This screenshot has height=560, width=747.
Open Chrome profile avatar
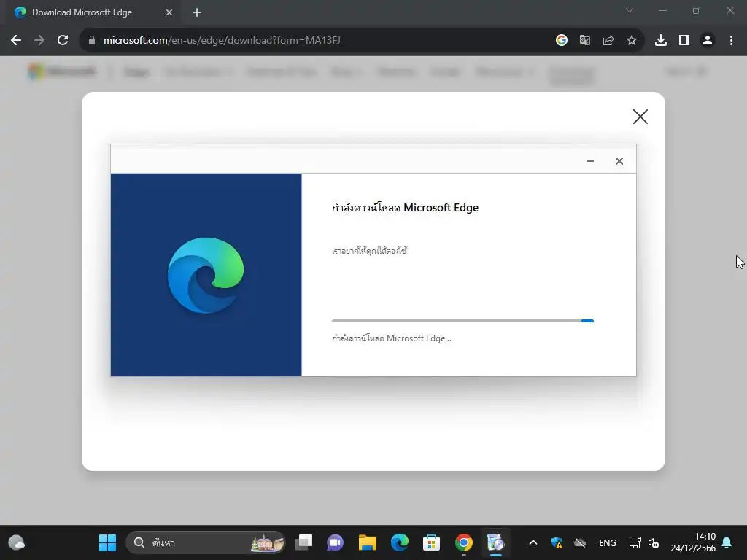tap(708, 41)
